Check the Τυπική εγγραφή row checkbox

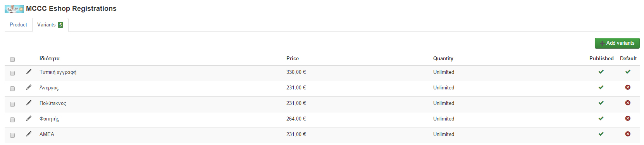pos(12,73)
